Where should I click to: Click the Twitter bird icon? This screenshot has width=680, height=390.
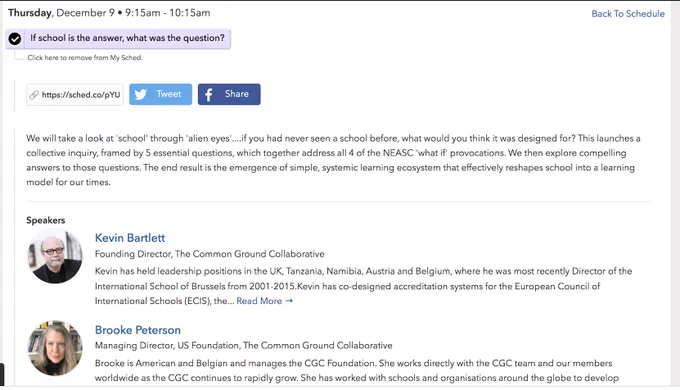pyautogui.click(x=141, y=94)
